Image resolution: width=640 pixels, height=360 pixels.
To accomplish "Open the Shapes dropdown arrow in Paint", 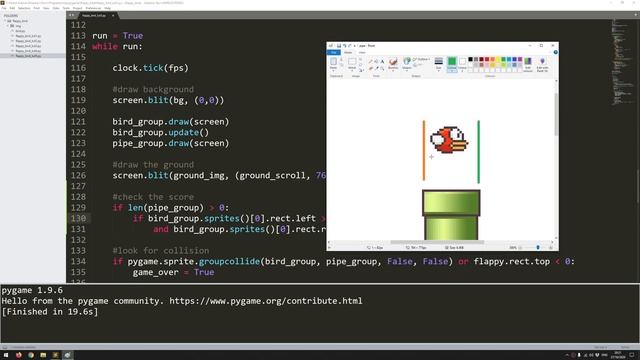I will 407,71.
